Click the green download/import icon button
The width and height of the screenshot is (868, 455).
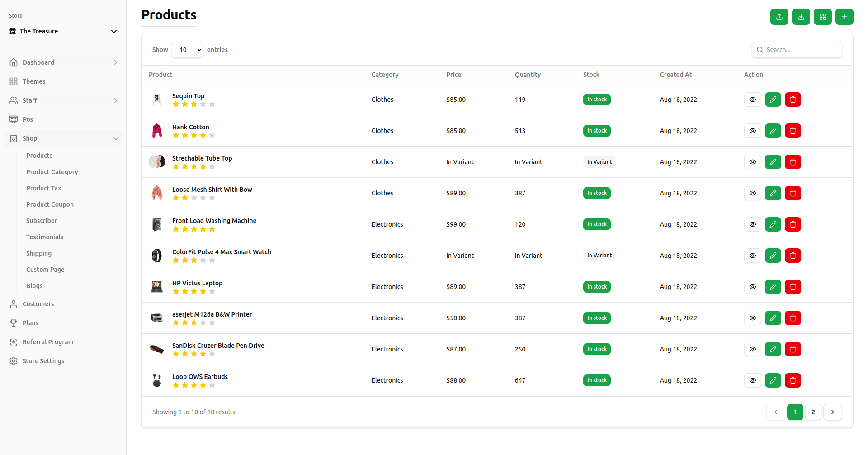click(801, 17)
